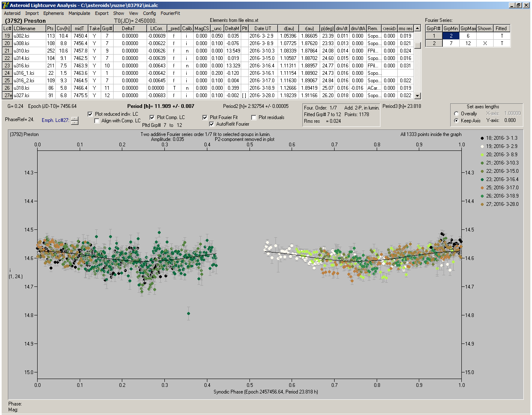The width and height of the screenshot is (532, 415).
Task: Click the GrpMin cell with value 2
Action: coord(451,36)
